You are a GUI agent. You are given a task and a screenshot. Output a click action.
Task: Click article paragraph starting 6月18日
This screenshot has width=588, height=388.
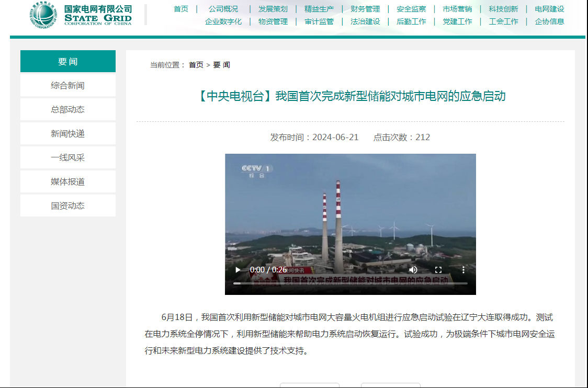(x=349, y=334)
